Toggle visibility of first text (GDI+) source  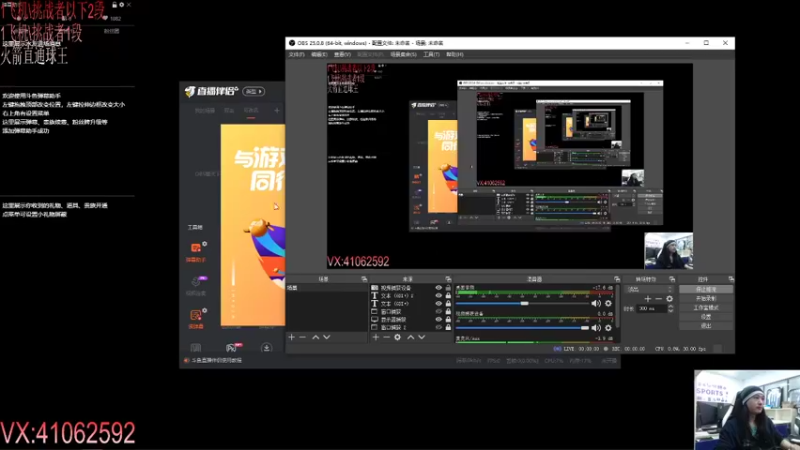(438, 295)
